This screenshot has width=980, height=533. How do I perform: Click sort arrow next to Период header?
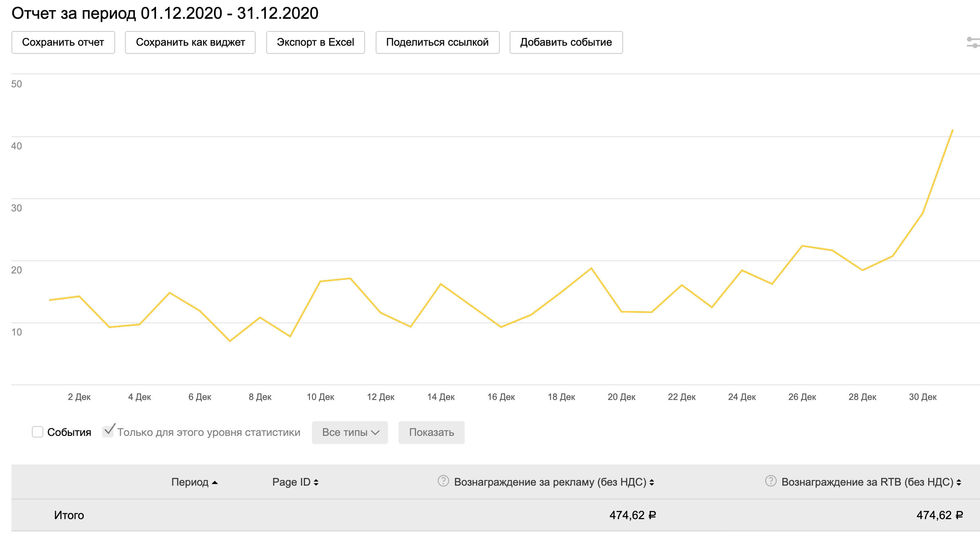click(215, 482)
